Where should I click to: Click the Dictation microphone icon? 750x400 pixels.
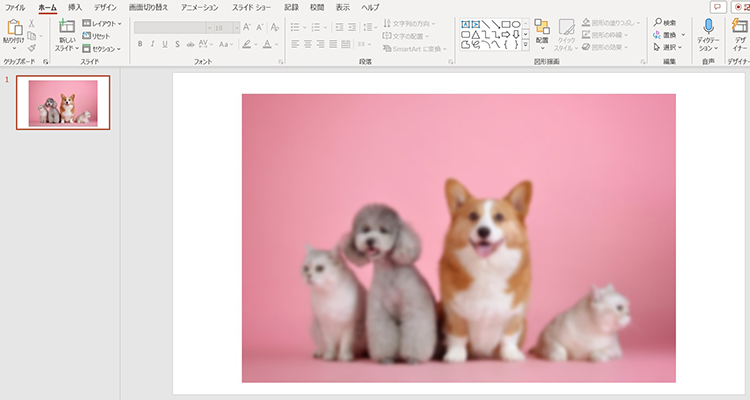[x=708, y=27]
